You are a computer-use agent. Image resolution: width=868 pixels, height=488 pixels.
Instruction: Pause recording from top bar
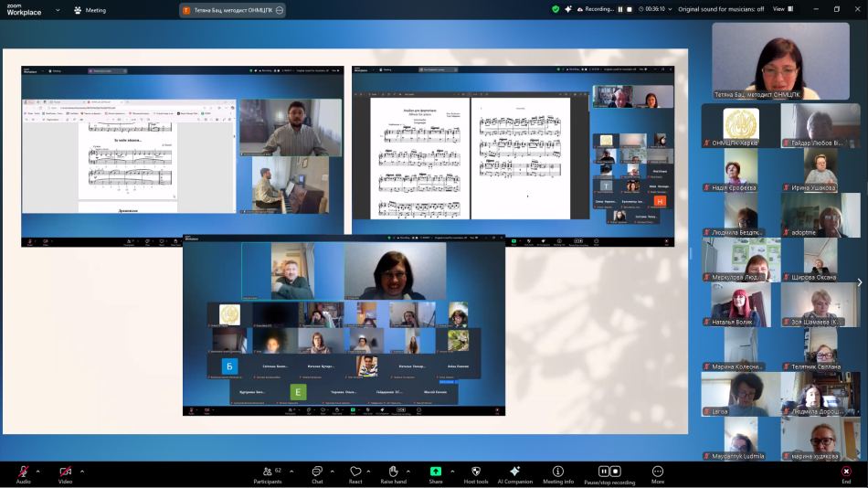point(620,9)
